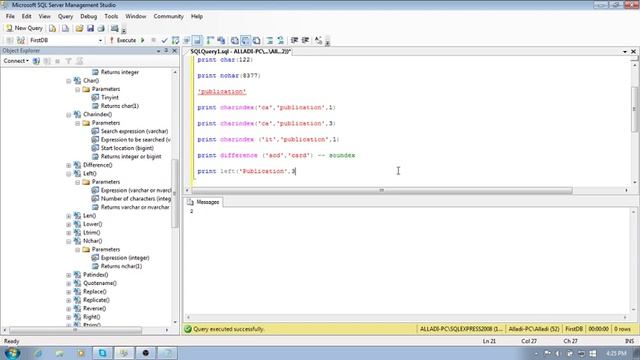Comment out the selected lines icon
The height and width of the screenshot is (360, 640).
coord(270,40)
